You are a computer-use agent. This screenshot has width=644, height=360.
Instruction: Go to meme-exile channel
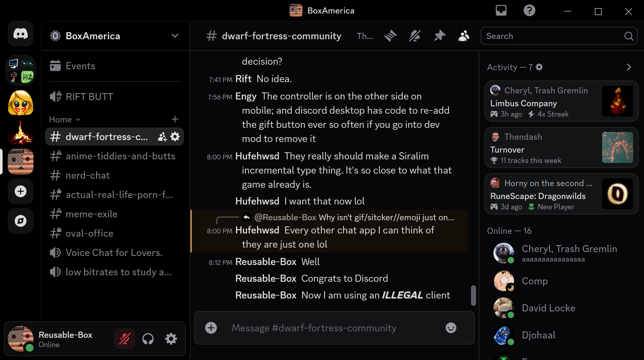click(x=115, y=214)
